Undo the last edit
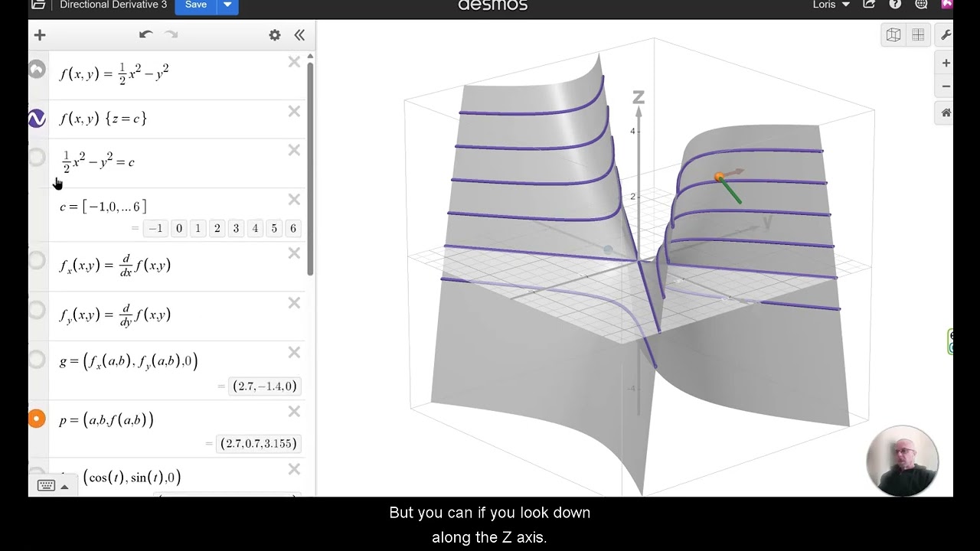Image resolution: width=980 pixels, height=551 pixels. [x=145, y=34]
